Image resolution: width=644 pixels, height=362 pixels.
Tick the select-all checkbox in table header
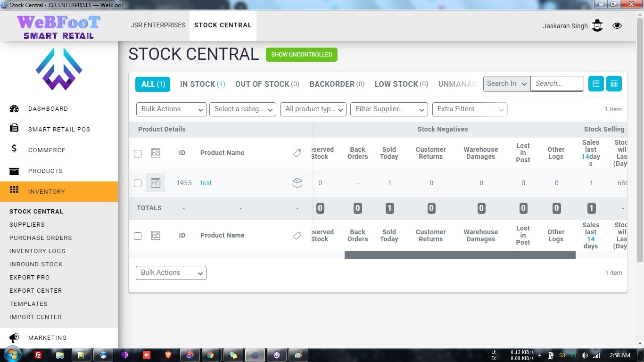click(138, 154)
